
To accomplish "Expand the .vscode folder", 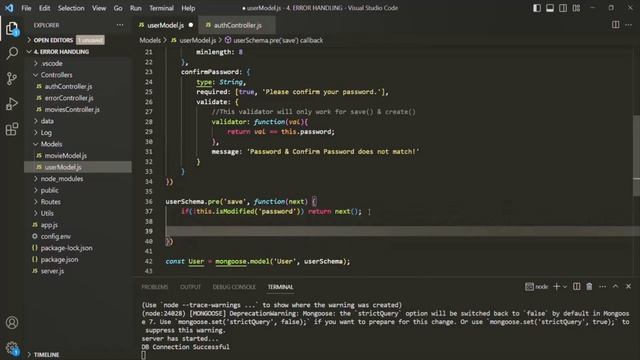I will [x=78, y=63].
